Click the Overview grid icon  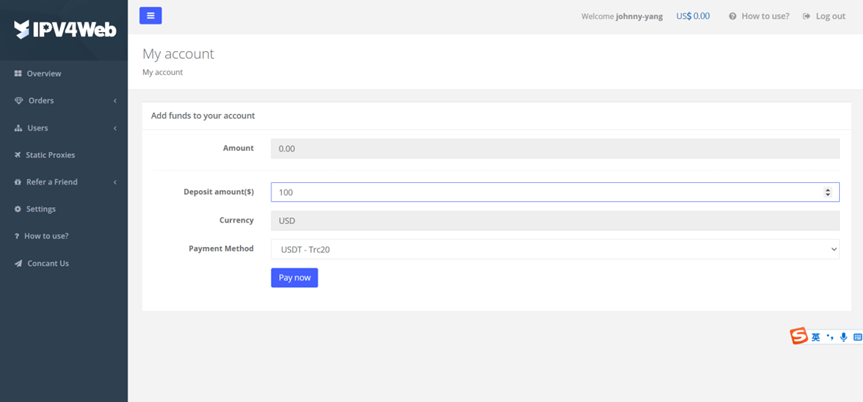[x=18, y=73]
